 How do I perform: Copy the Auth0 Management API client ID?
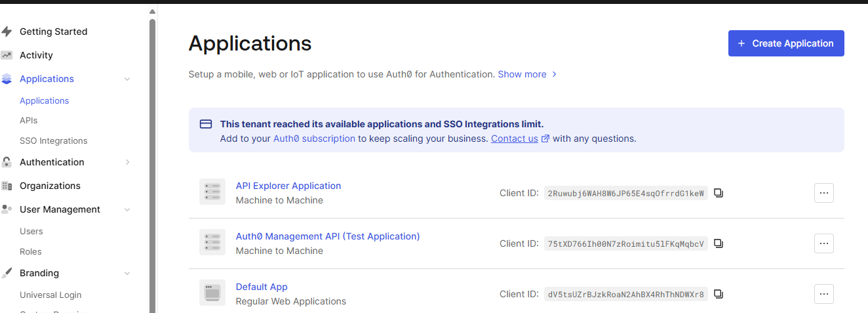[x=719, y=243]
